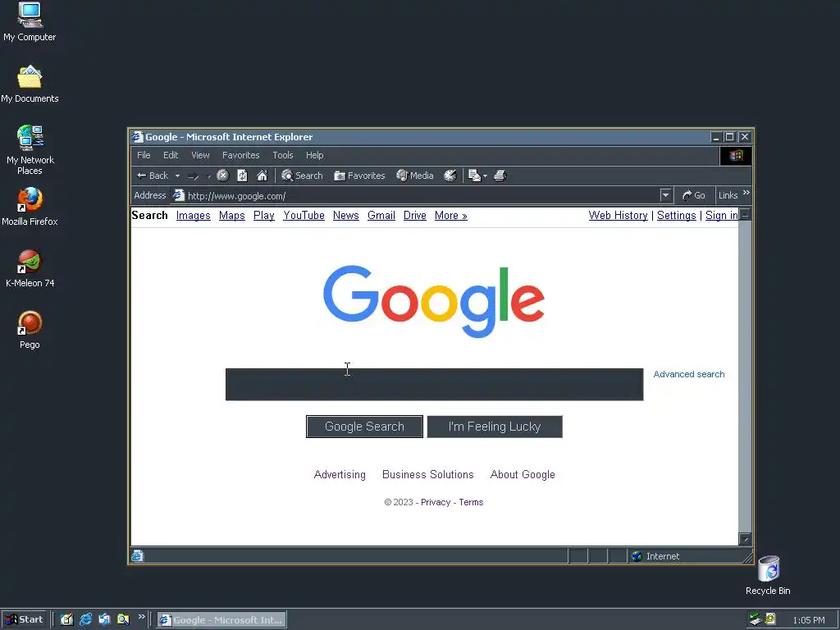Open the Search pane from toolbar

[x=302, y=176]
